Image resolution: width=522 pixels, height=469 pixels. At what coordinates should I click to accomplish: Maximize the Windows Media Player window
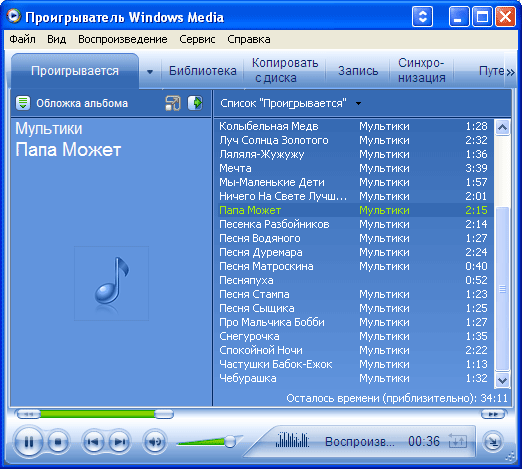tap(482, 17)
